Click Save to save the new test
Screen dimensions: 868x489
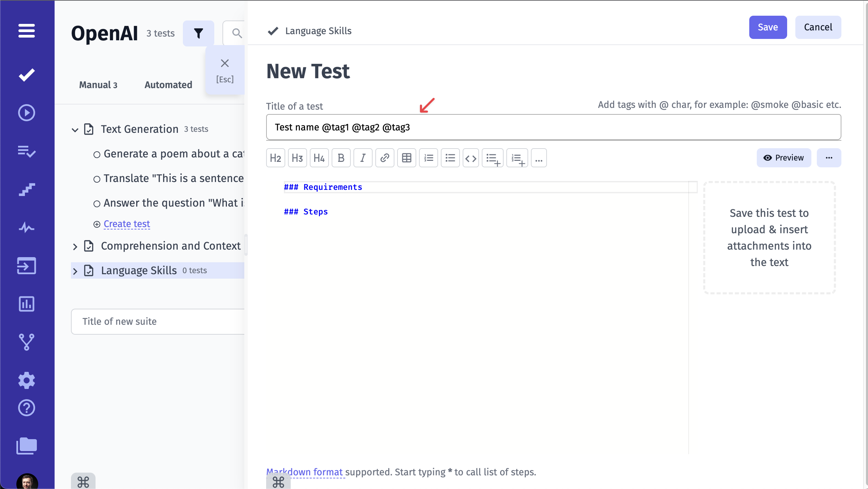coord(768,27)
